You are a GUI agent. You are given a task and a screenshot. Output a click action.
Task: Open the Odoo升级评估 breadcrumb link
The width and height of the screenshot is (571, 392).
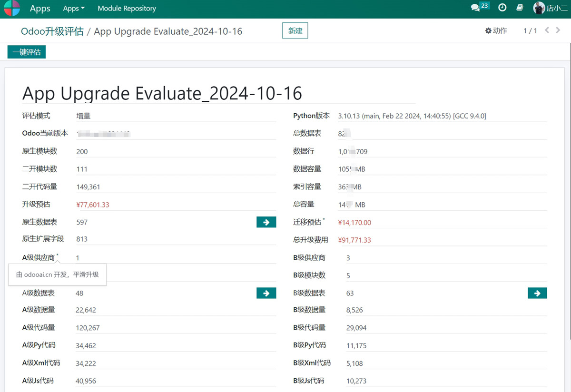coord(52,31)
